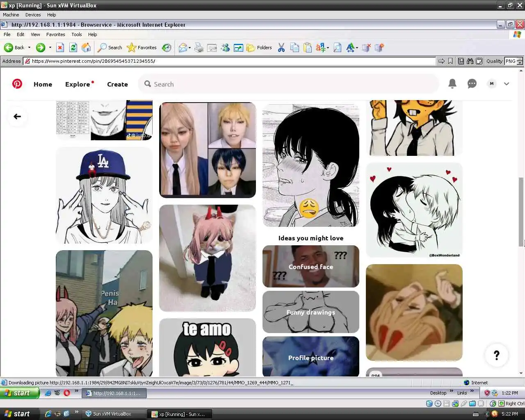Click the Back button in Internet Explorer toolbar

click(14, 48)
